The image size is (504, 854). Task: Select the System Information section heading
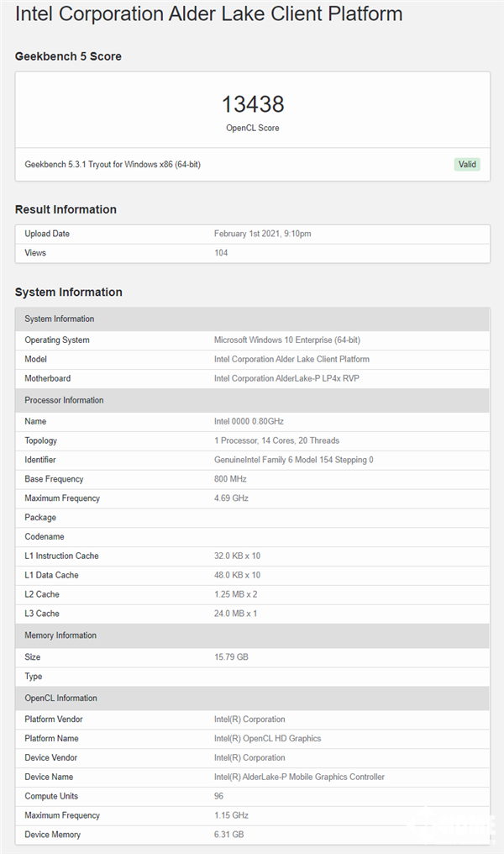69,293
